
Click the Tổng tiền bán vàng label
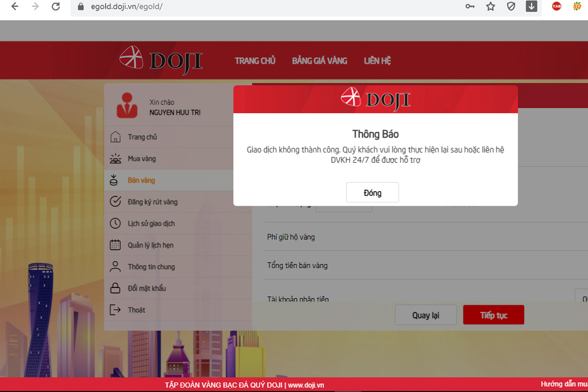(297, 266)
